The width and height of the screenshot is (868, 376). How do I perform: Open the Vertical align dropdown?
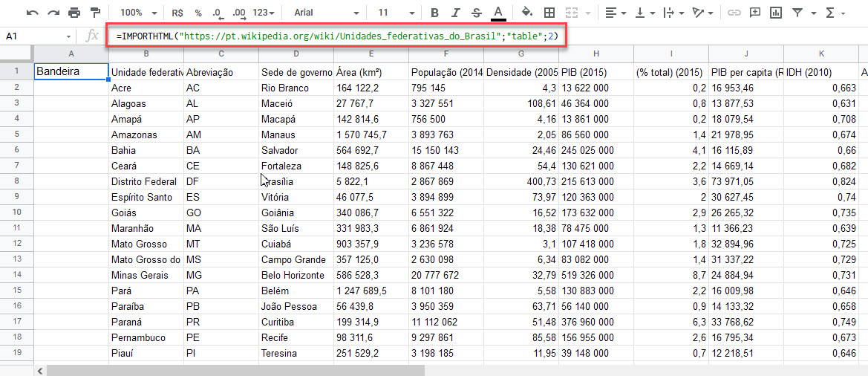pos(645,12)
